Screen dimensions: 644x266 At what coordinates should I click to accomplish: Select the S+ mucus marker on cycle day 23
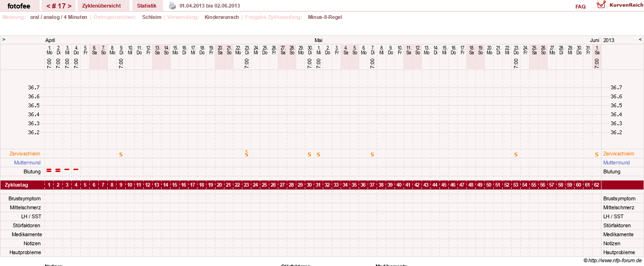[247, 154]
